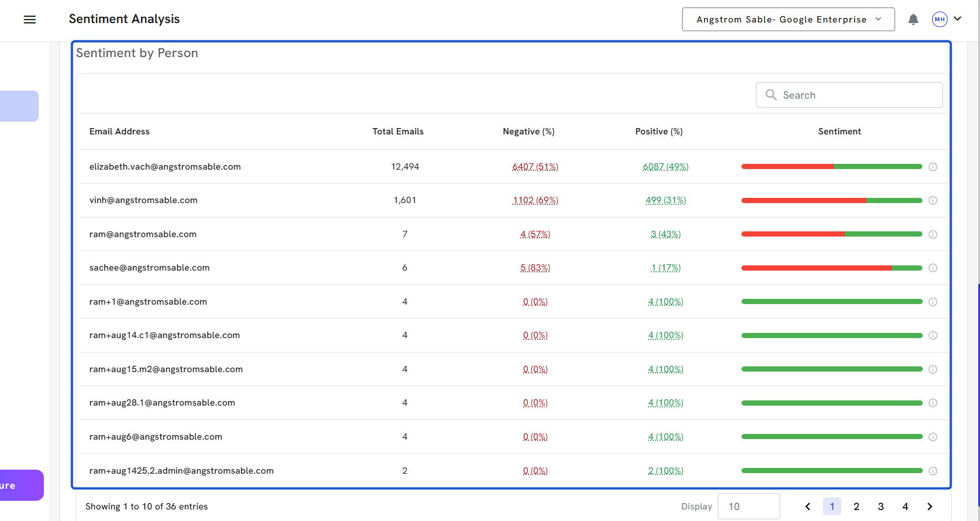Click the MH user avatar

click(940, 20)
